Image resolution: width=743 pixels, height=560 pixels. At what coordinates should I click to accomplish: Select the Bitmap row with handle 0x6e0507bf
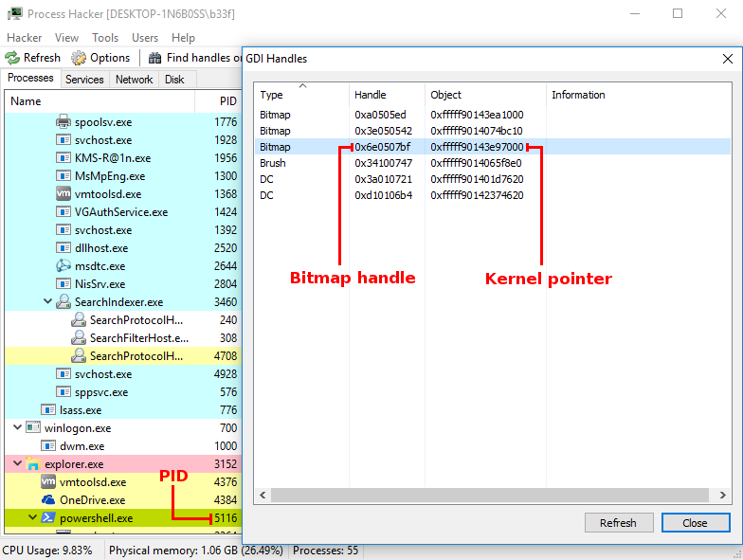click(493, 147)
